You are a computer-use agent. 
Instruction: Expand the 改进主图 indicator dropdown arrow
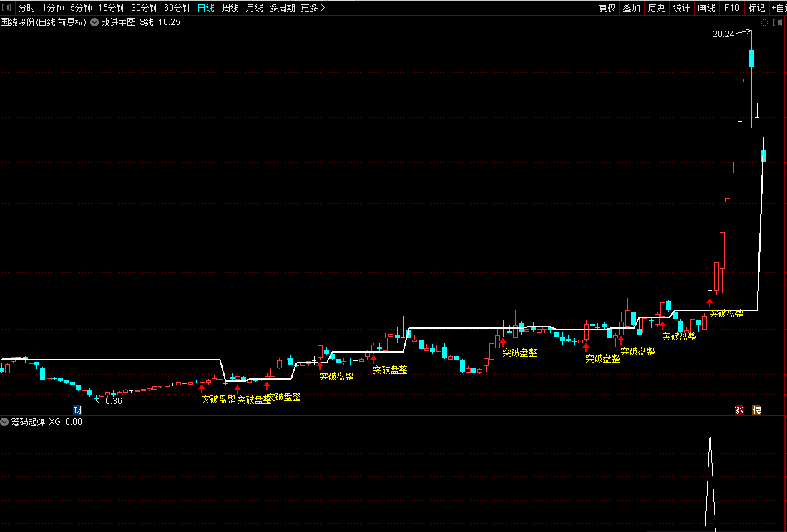94,22
